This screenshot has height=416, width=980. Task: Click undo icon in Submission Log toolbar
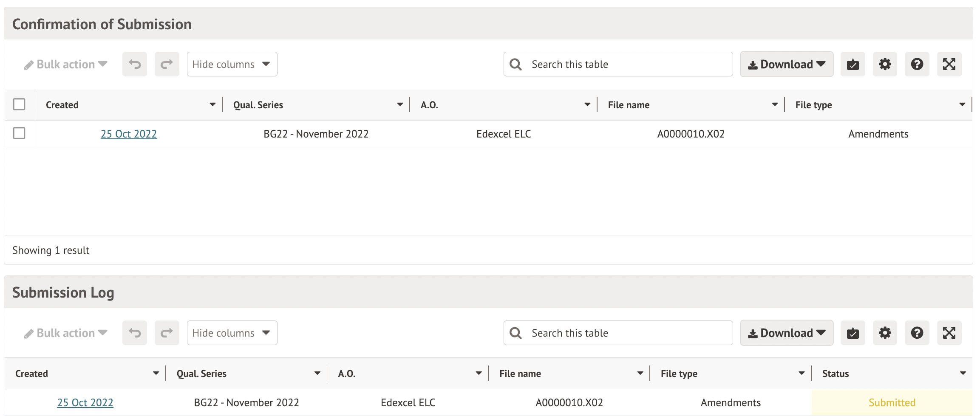(x=135, y=333)
